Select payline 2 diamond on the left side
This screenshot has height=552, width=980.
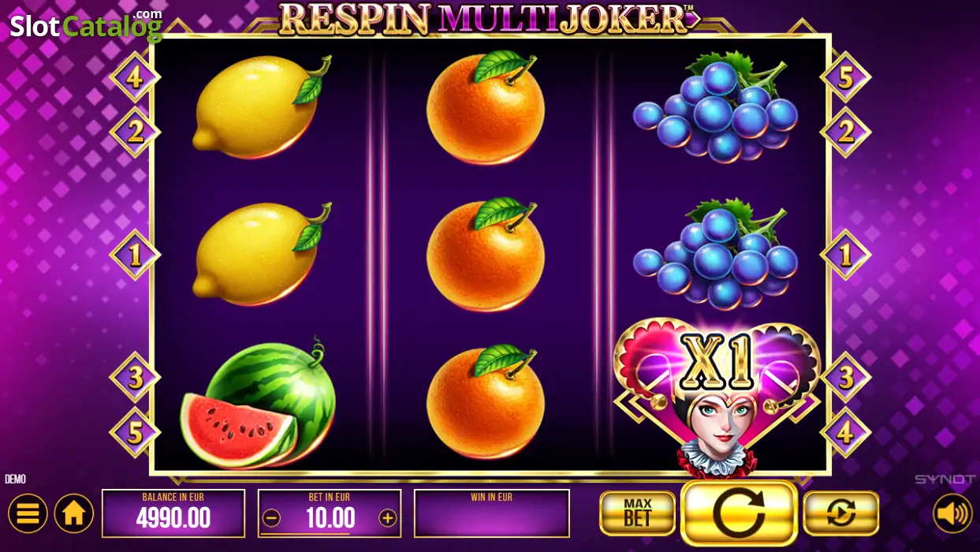(135, 132)
